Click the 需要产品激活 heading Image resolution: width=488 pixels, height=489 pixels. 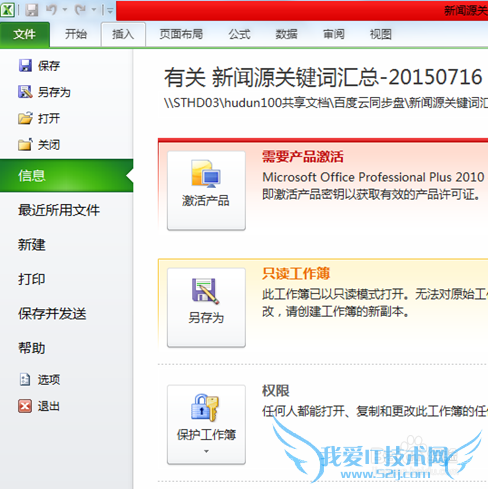(x=303, y=156)
